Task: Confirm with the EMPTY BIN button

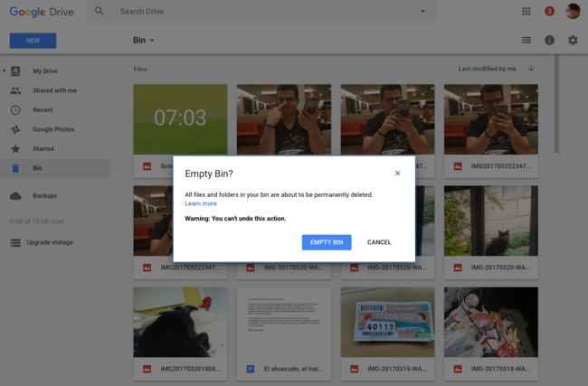Action: 327,242
